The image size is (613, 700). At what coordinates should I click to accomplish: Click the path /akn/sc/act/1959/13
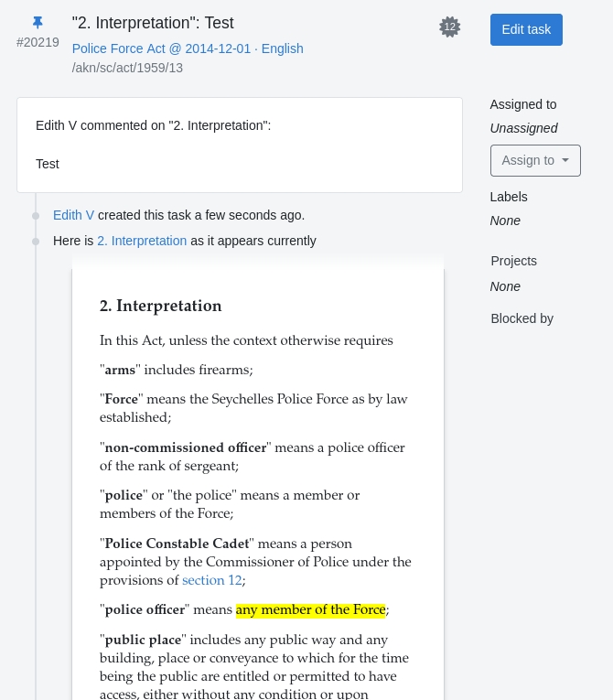coord(127,68)
